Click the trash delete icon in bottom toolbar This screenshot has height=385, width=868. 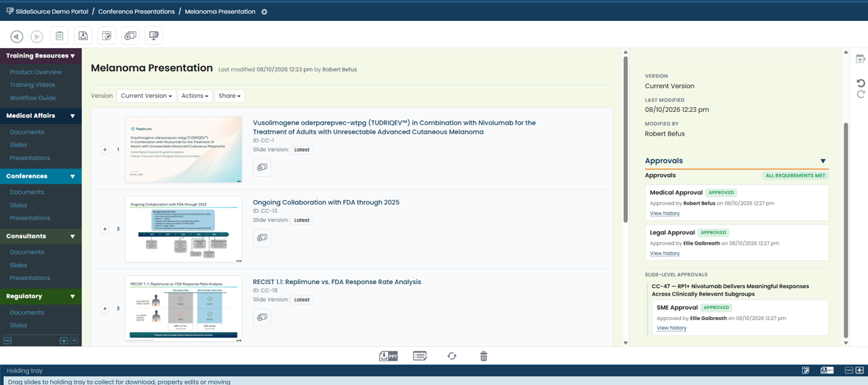[484, 356]
